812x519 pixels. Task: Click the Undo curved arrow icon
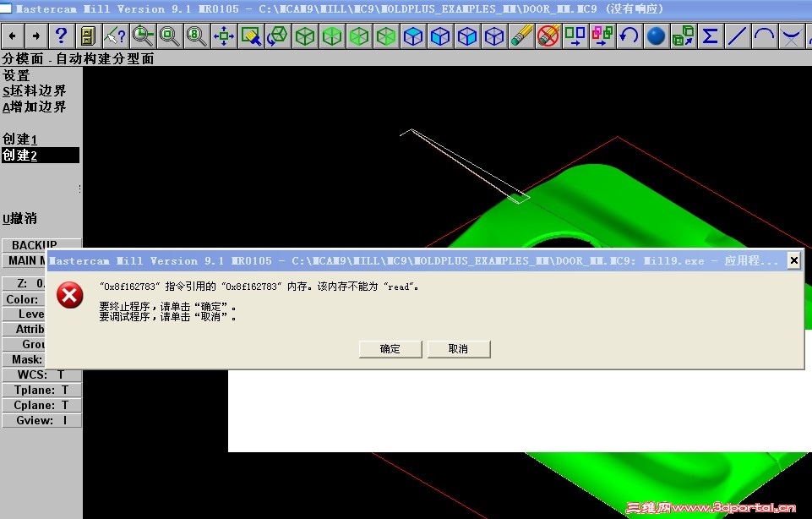coord(629,36)
